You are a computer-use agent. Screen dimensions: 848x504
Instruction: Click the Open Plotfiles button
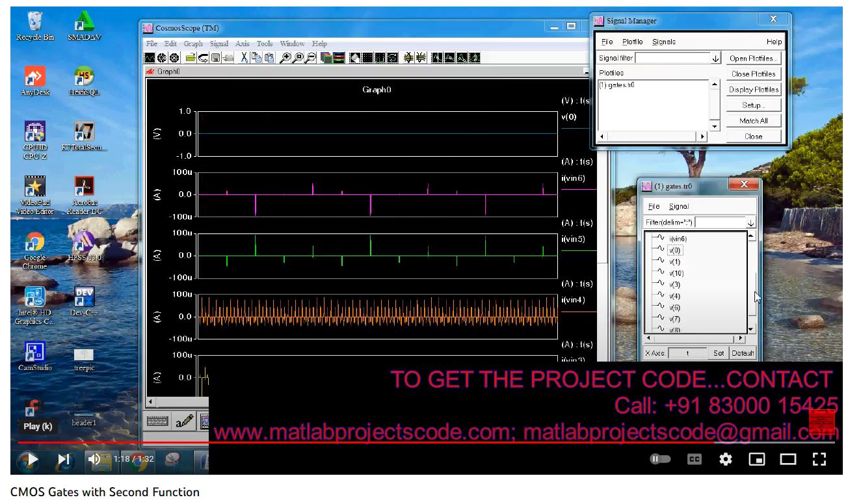coord(753,59)
